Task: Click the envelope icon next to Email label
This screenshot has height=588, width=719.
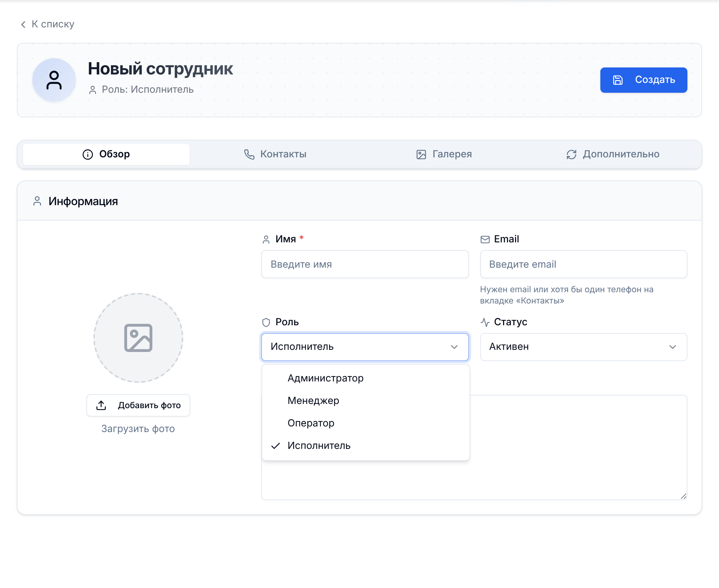Action: (485, 240)
